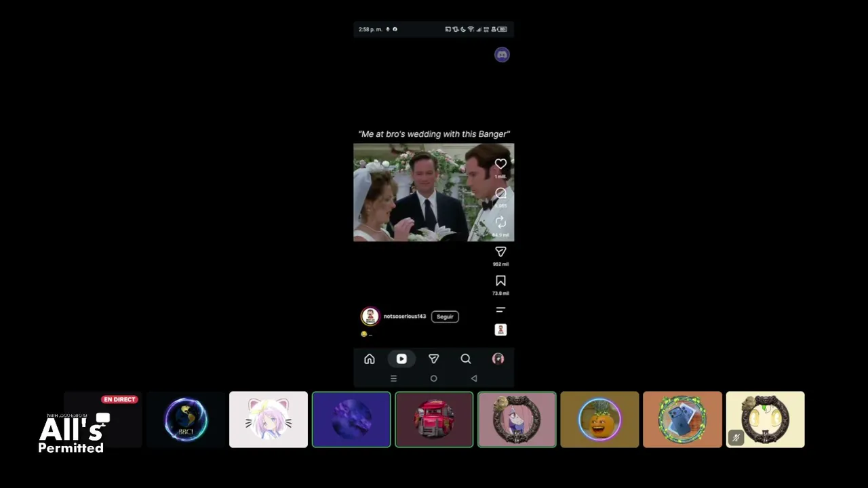Open notsoserious143's profile picture
Image resolution: width=868 pixels, height=488 pixels.
click(x=370, y=317)
